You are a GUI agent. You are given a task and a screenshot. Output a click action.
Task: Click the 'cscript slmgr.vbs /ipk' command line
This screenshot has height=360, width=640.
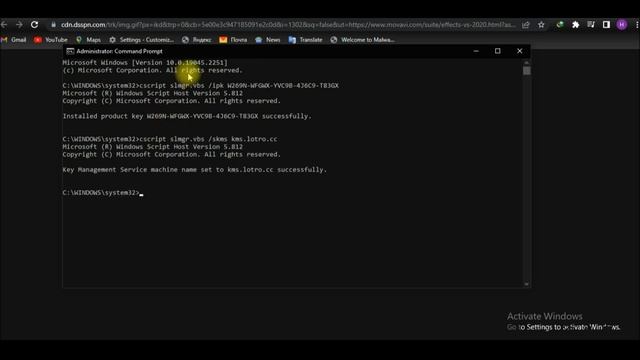click(200, 86)
